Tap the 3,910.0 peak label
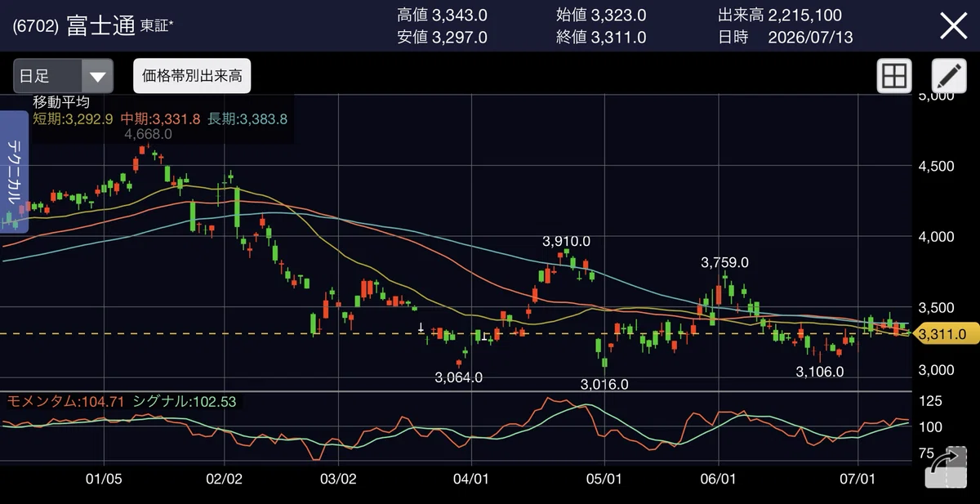 pyautogui.click(x=567, y=241)
